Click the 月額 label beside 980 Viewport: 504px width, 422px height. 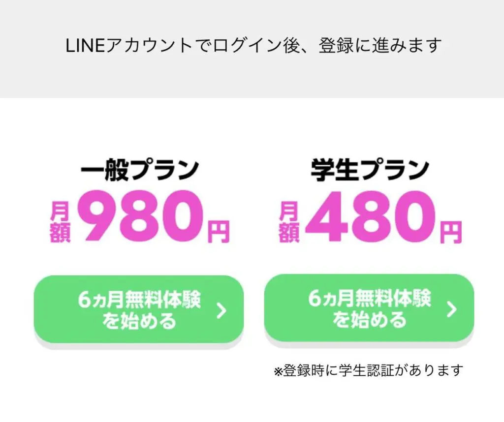(60, 222)
